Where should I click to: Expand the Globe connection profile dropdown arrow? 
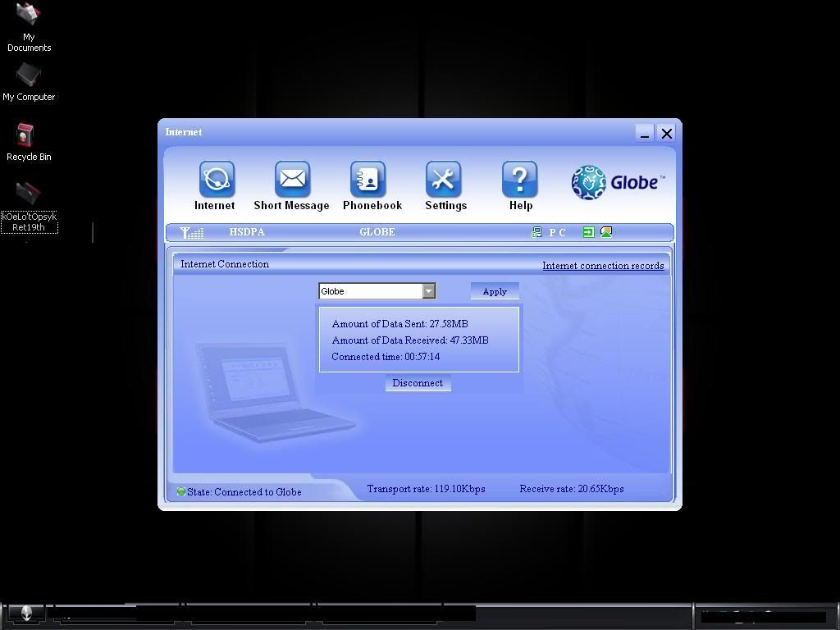point(428,291)
